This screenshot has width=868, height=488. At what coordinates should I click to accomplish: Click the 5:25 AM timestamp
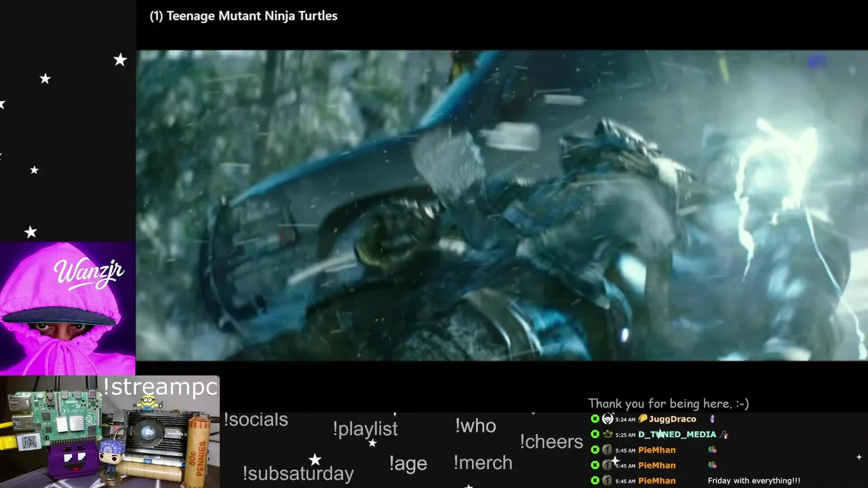pos(625,435)
